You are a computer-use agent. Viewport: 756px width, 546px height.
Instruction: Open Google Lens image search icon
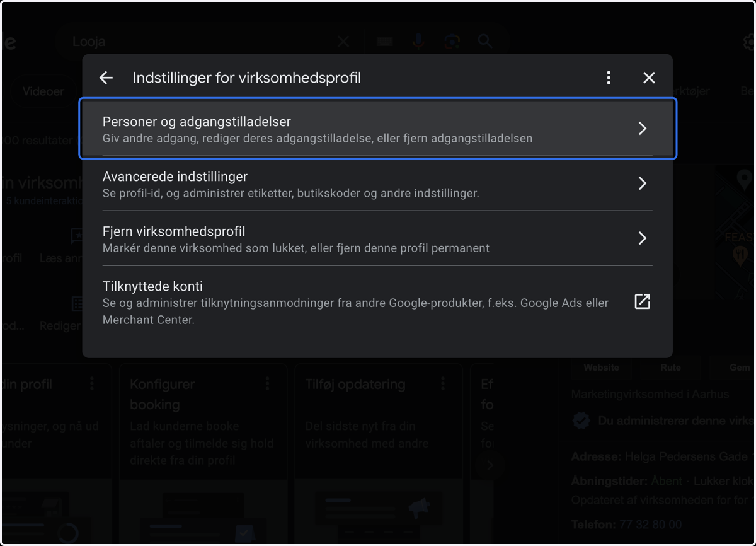(x=452, y=42)
